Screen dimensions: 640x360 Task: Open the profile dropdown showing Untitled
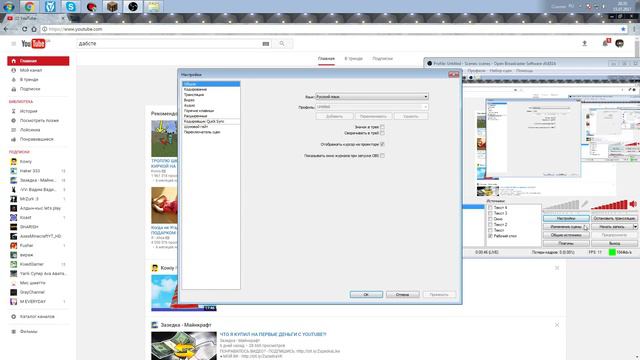click(x=372, y=107)
